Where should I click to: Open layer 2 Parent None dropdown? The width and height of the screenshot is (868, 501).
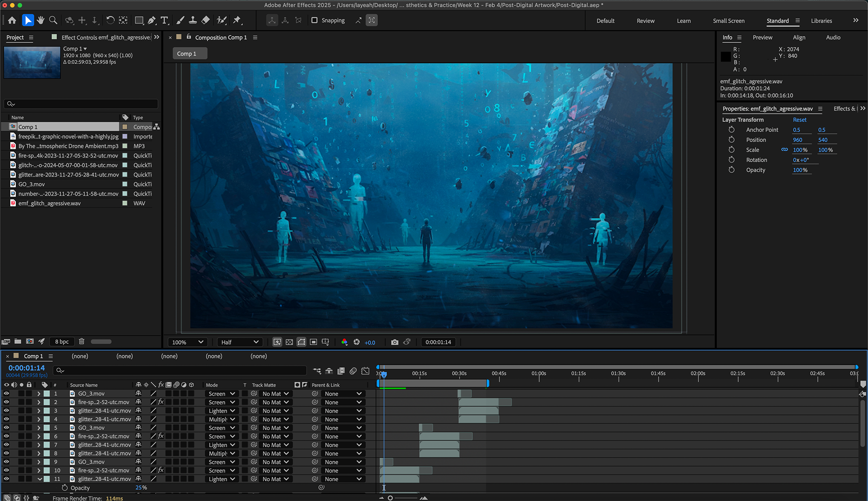click(343, 402)
